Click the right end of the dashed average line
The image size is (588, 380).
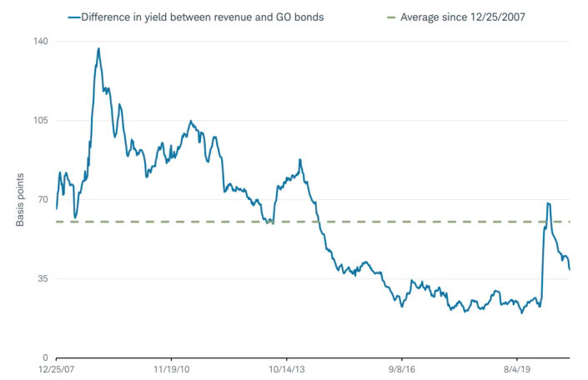point(569,222)
